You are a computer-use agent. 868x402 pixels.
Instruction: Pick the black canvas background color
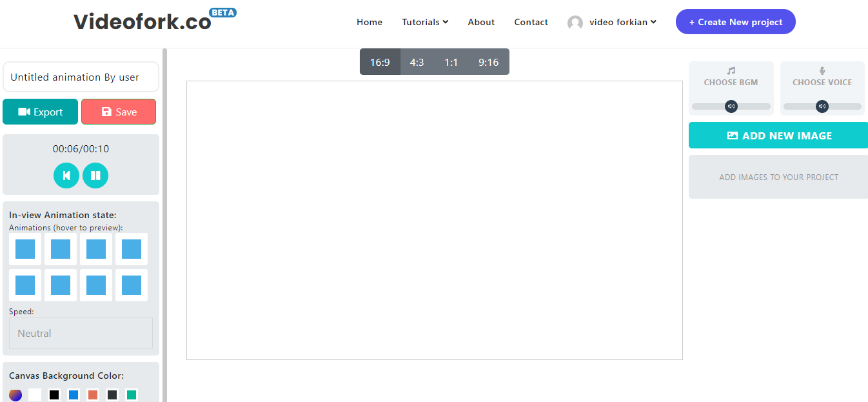[54, 395]
